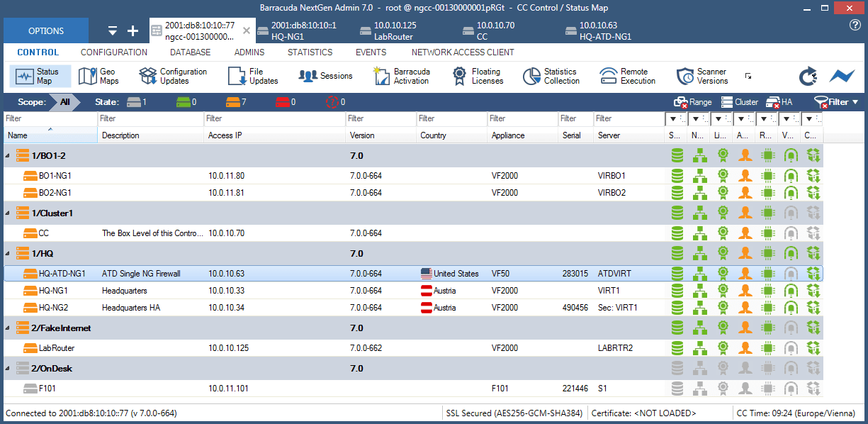The height and width of the screenshot is (424, 868).
Task: Open the status column filter dropdown
Action: 676,118
